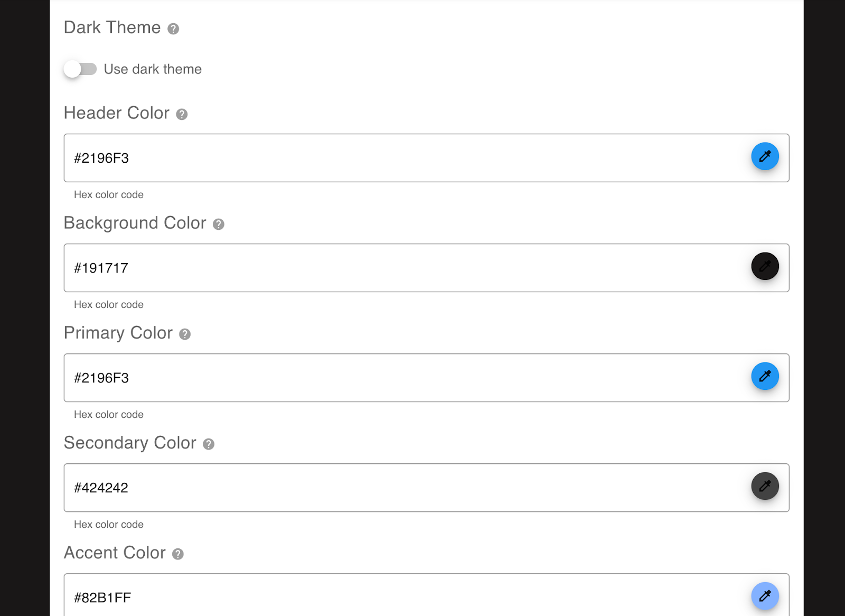Viewport: 845px width, 616px height.
Task: Click the Primary Color help icon
Action: tap(185, 334)
